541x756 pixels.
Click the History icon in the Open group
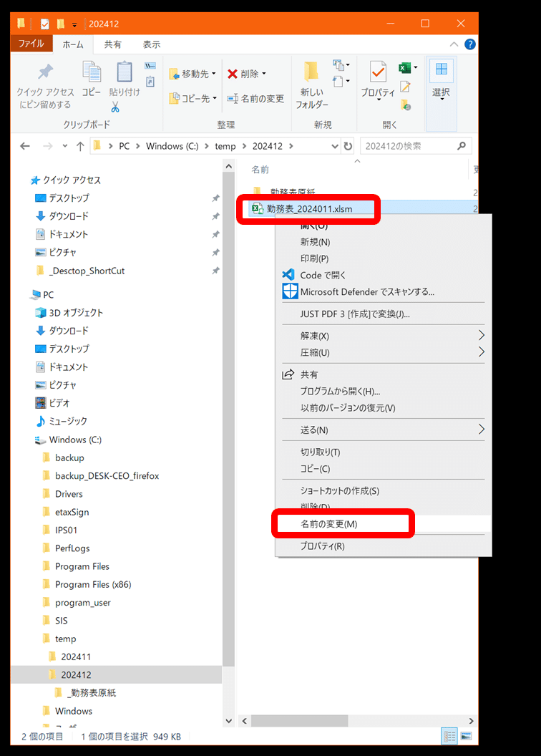click(x=405, y=105)
